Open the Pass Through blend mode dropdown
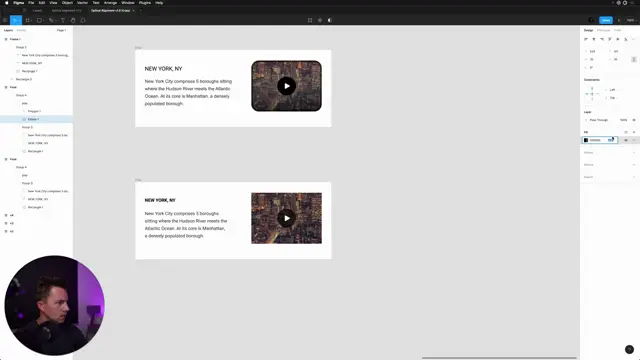 click(x=599, y=120)
